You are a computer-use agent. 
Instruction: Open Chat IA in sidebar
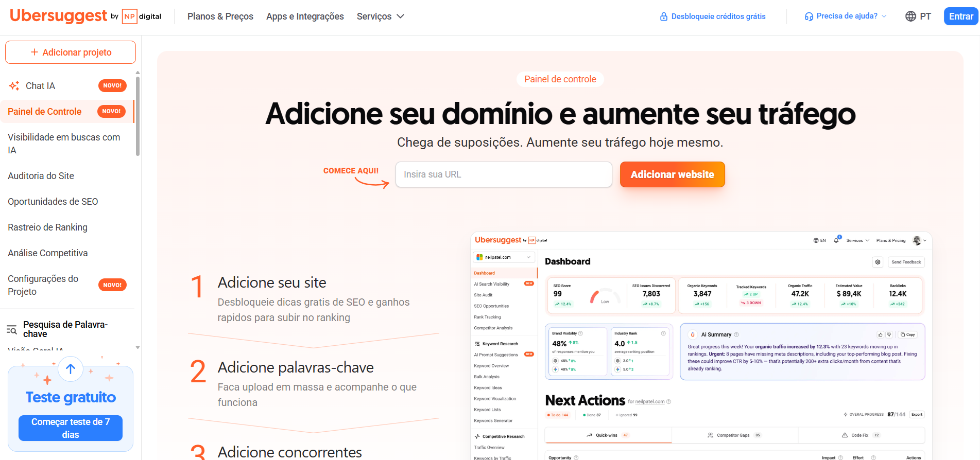click(40, 86)
